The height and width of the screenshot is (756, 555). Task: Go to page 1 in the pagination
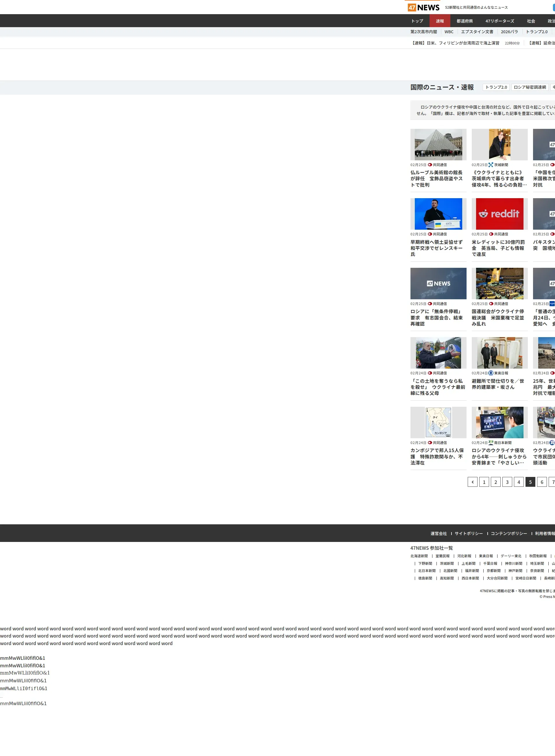tap(484, 482)
